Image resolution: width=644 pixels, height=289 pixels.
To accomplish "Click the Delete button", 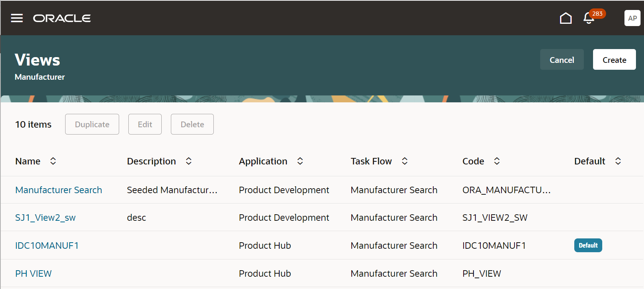I will (x=192, y=124).
